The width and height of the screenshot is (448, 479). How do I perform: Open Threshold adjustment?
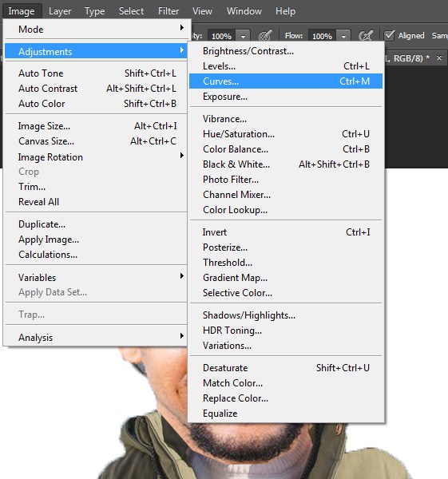pyautogui.click(x=286, y=263)
